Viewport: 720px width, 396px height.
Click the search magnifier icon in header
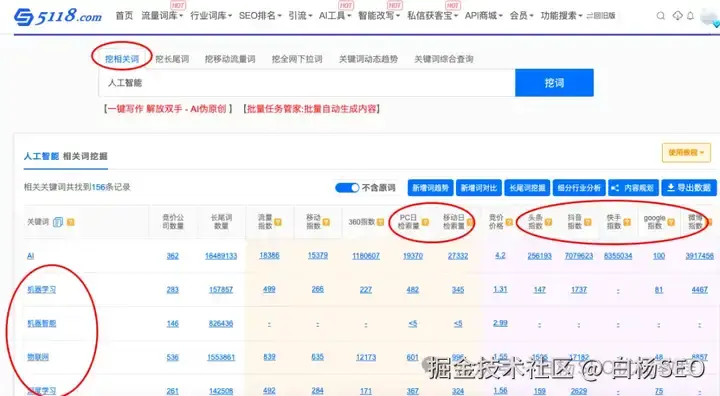[x=661, y=16]
